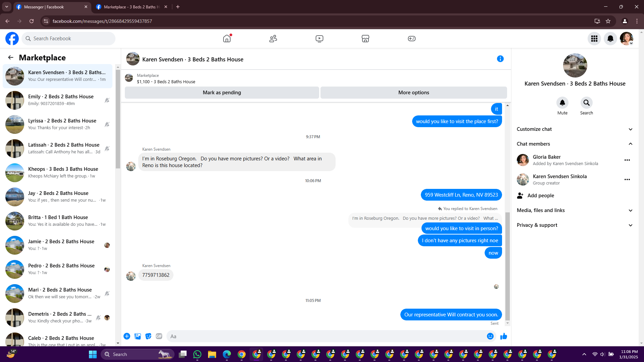Viewport: 644px width, 362px height.
Task: Show hidden system tray icons
Action: (x=584, y=354)
